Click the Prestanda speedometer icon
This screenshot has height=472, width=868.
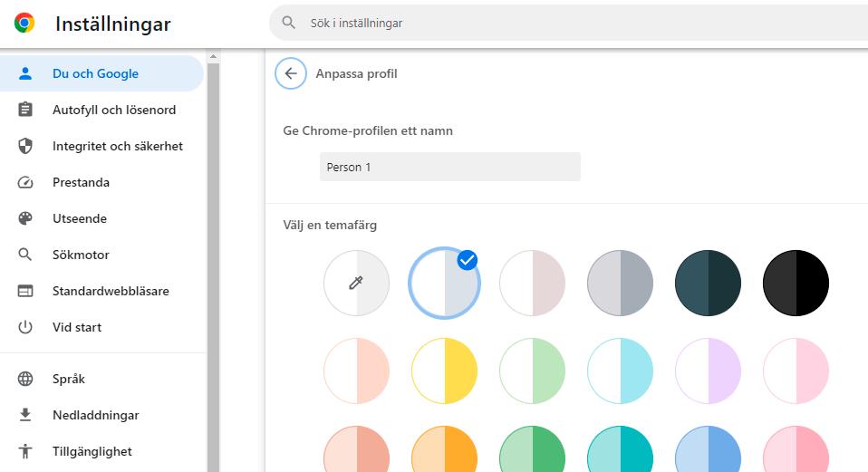tap(25, 182)
